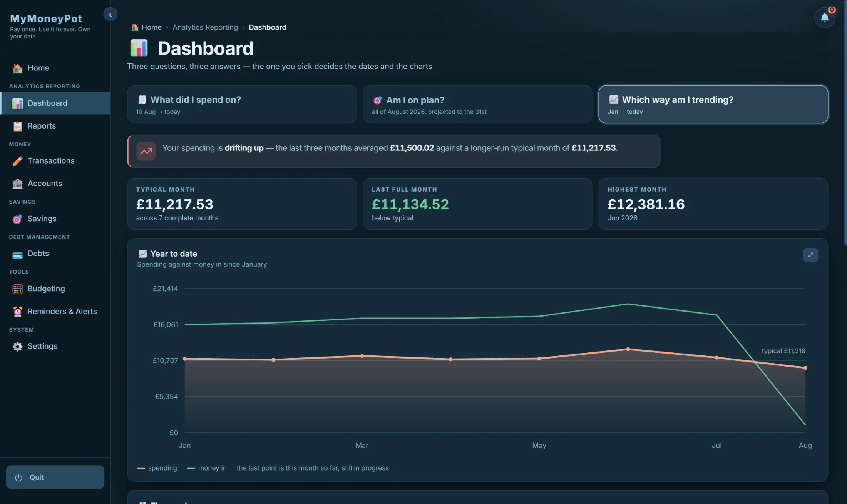Image resolution: width=847 pixels, height=504 pixels.
Task: Click the 'money in' legend entry
Action: pos(207,468)
